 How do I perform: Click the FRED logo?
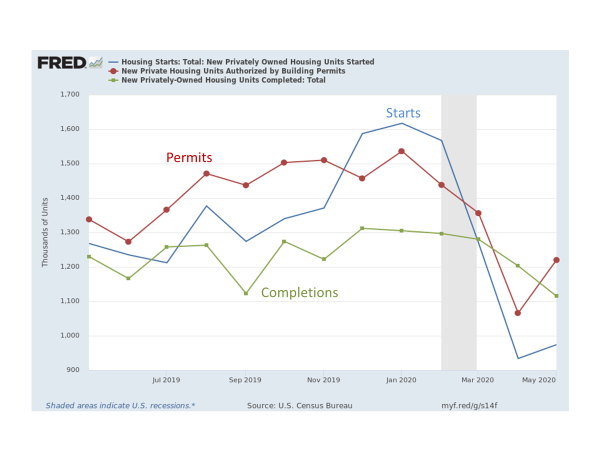point(62,62)
